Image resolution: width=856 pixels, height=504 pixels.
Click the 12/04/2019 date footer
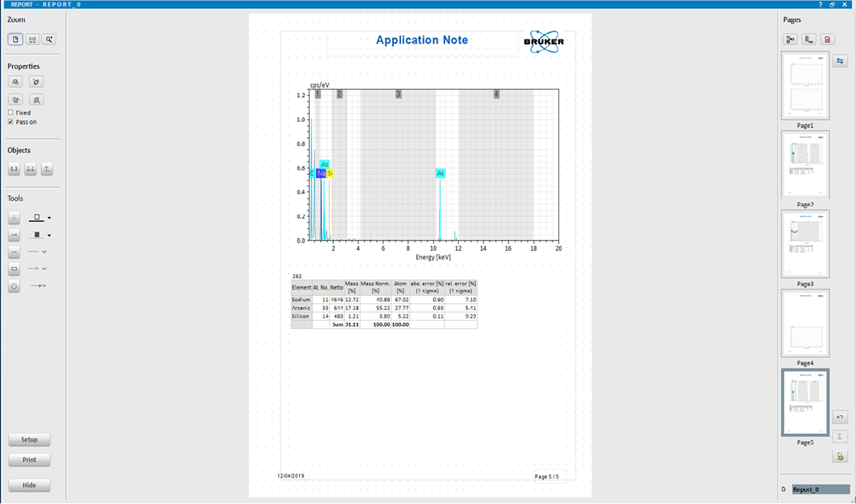click(291, 476)
